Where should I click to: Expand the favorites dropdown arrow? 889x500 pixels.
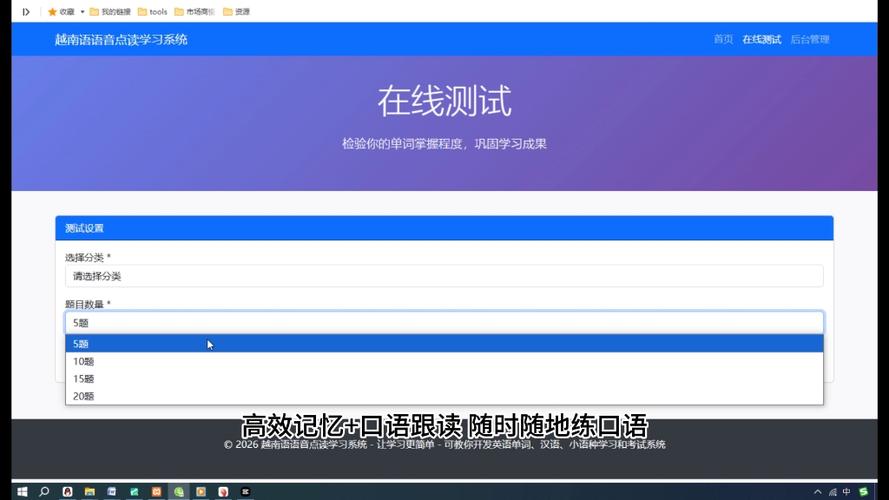point(82,11)
